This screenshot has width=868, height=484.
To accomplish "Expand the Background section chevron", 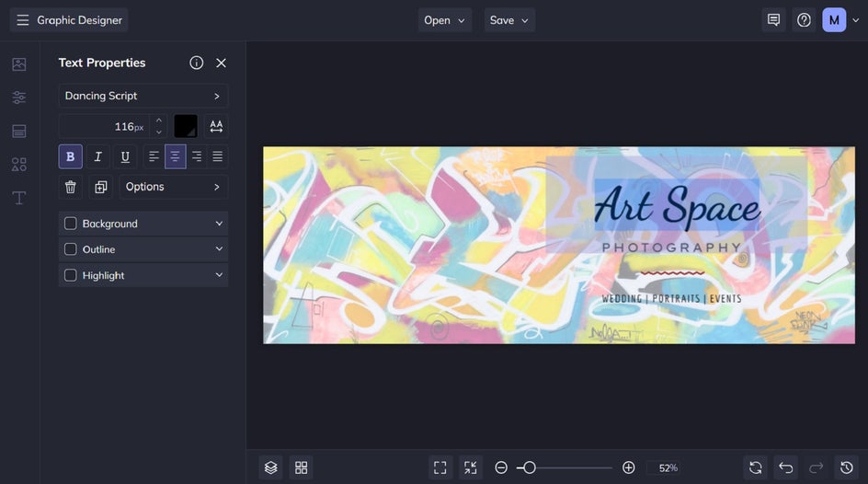I will (219, 224).
